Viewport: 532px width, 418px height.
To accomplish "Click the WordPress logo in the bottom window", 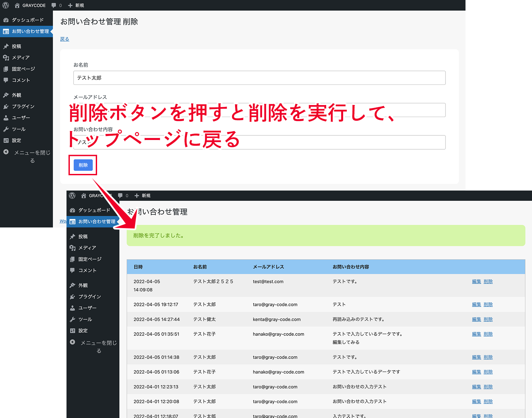I will point(72,196).
